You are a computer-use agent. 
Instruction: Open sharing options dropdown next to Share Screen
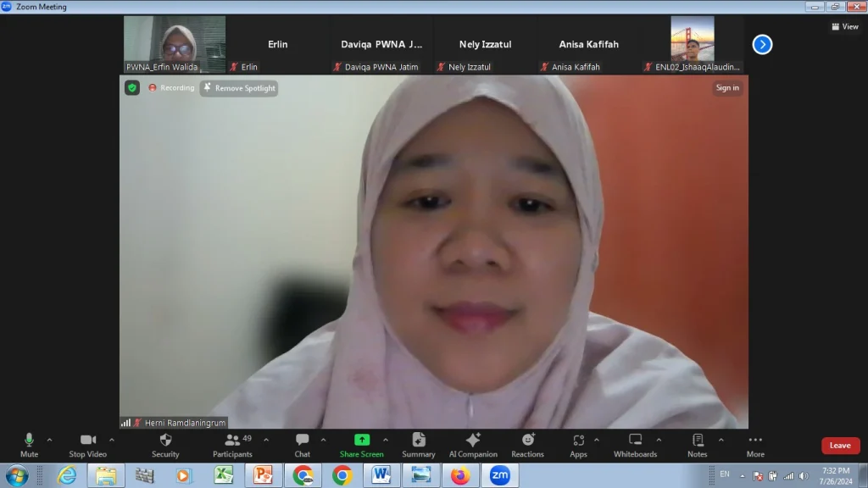coord(387,439)
